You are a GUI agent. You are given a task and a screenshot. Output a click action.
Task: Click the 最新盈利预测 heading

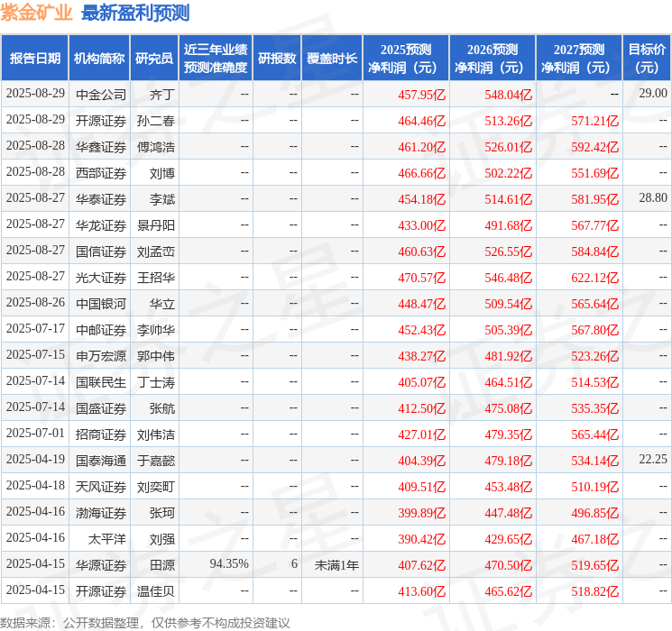click(135, 13)
